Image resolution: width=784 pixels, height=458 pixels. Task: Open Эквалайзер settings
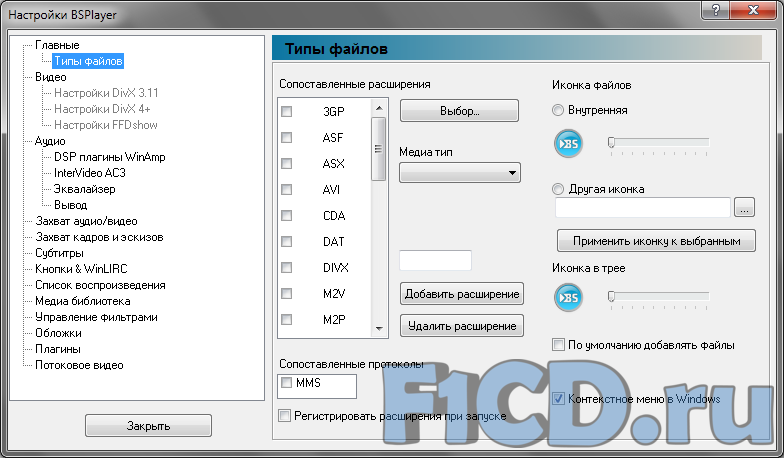(84, 189)
